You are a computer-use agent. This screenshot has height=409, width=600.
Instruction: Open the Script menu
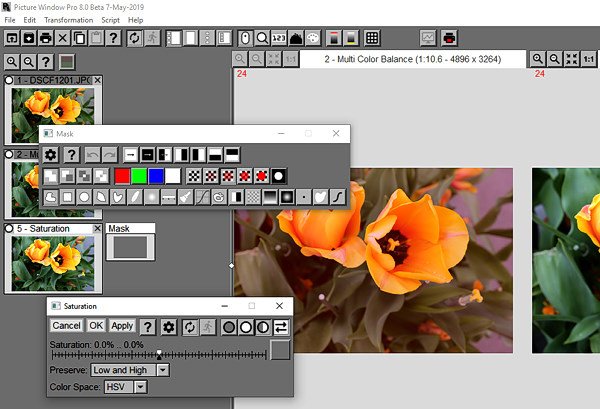[x=111, y=20]
